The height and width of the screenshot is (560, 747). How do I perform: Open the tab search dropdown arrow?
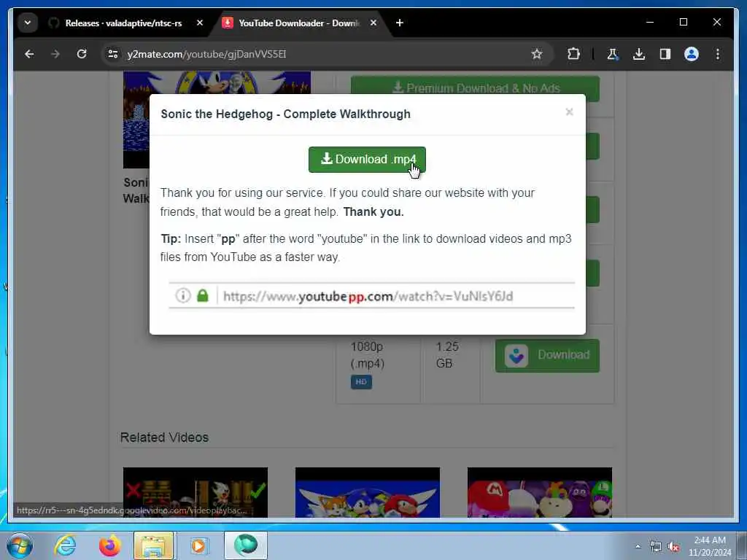28,23
